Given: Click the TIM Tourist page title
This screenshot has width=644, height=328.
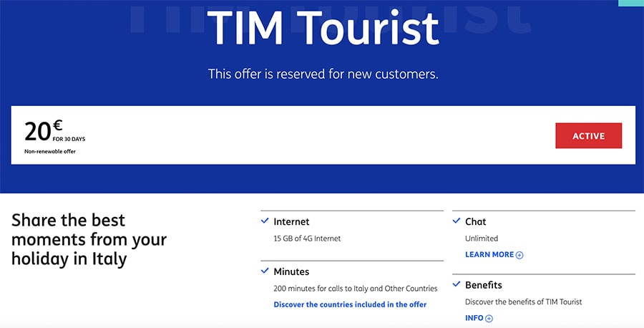Looking at the screenshot, I should pyautogui.click(x=323, y=28).
